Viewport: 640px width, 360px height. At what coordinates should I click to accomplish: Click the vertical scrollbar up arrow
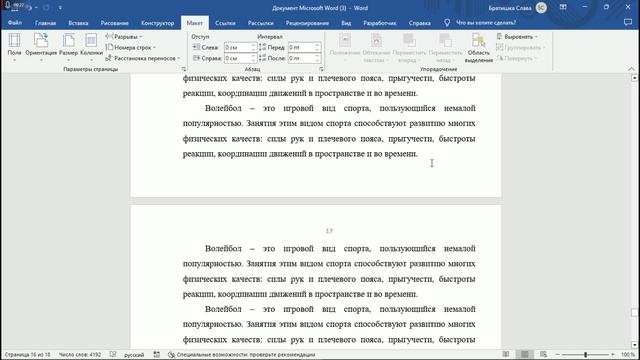635,78
